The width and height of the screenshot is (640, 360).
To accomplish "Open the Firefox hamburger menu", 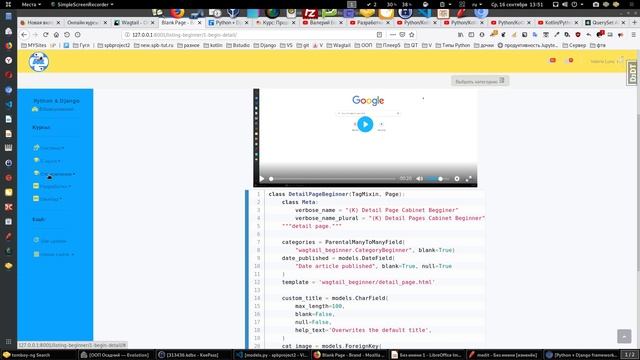I will [633, 35].
